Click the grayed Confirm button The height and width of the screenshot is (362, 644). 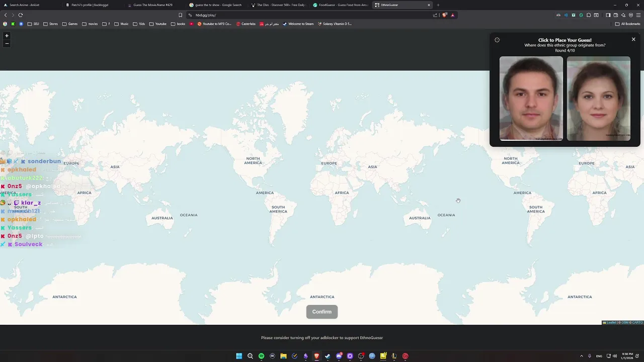(322, 312)
